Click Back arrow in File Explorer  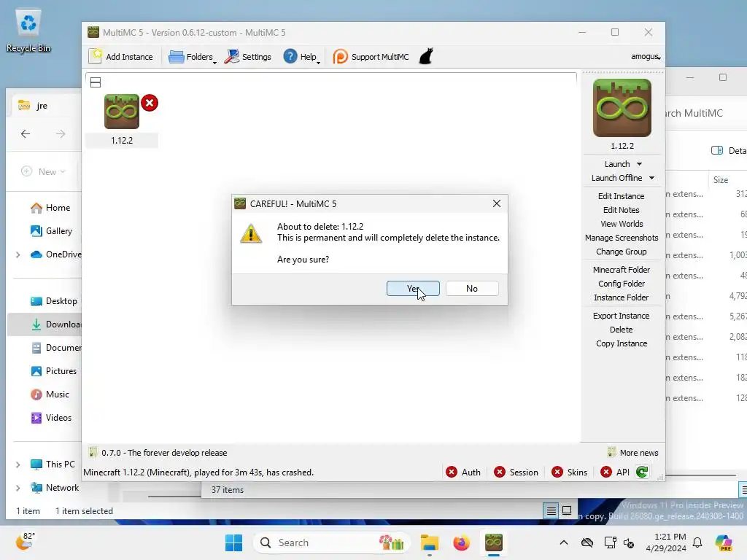(x=26, y=134)
